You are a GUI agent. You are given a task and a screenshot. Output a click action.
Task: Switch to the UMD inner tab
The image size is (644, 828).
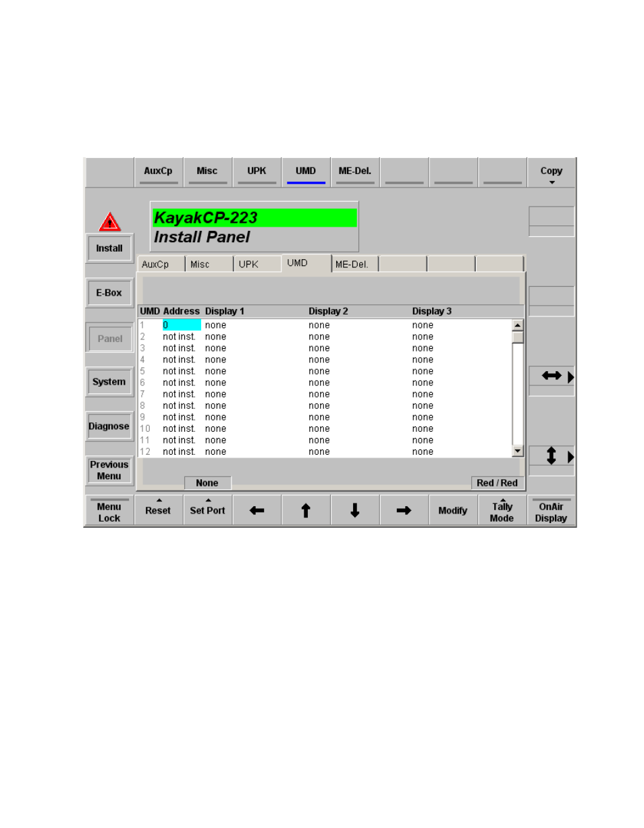click(x=306, y=263)
